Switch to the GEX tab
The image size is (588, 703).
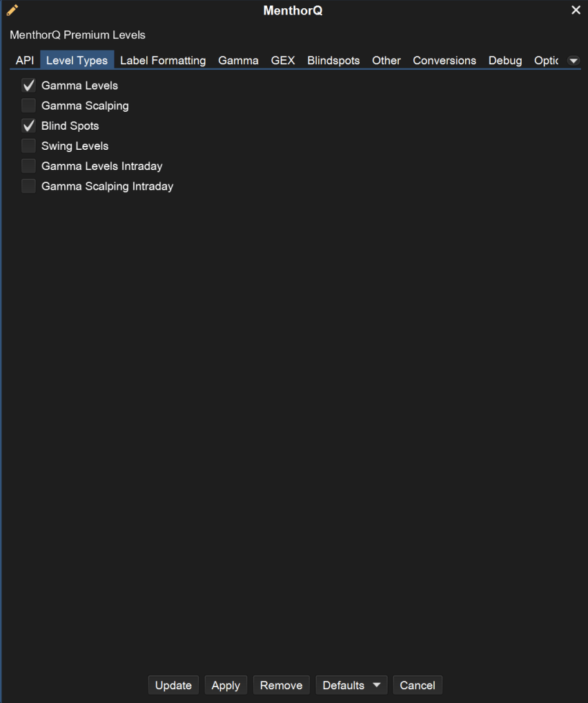tap(283, 60)
